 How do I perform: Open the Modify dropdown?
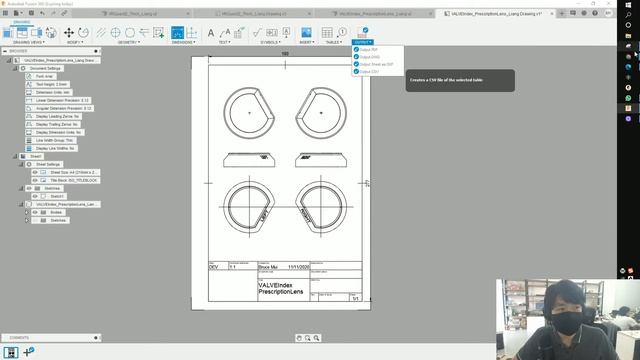point(75,42)
